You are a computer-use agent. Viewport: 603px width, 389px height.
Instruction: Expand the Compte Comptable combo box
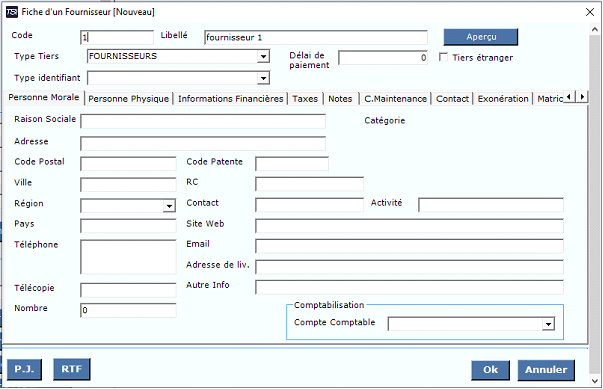[x=548, y=324]
